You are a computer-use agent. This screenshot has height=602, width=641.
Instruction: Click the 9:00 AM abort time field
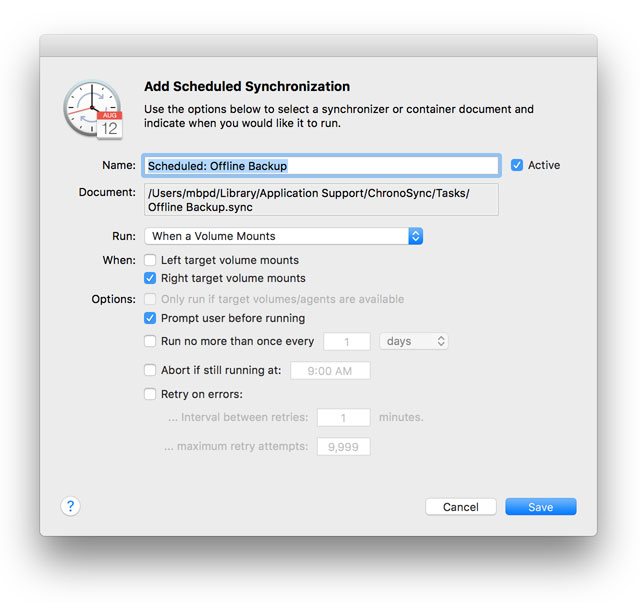point(330,371)
